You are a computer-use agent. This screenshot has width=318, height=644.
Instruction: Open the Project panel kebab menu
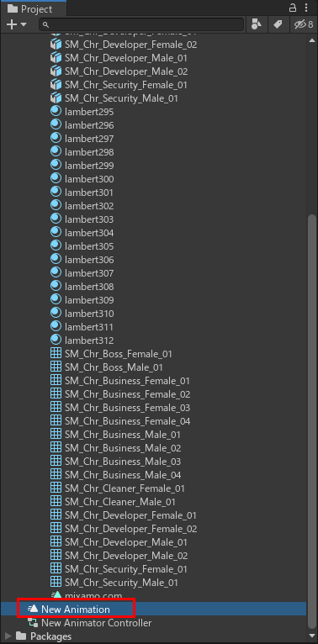[306, 8]
